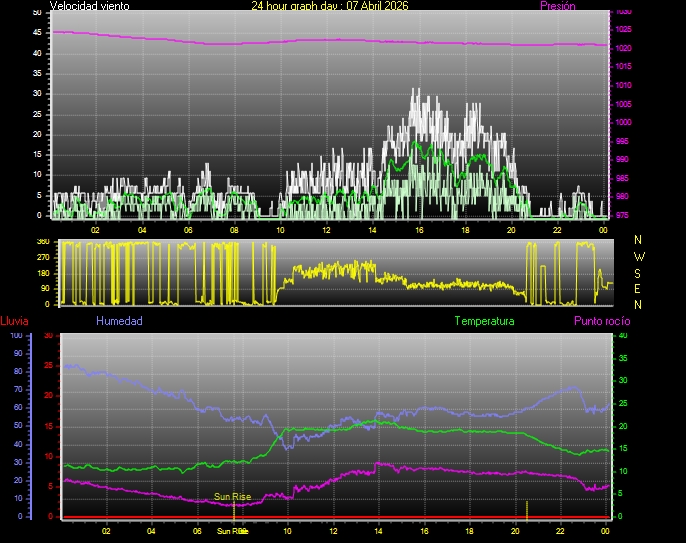686x543 pixels.
Task: Select the "E" wind direction letter
Action: [639, 288]
